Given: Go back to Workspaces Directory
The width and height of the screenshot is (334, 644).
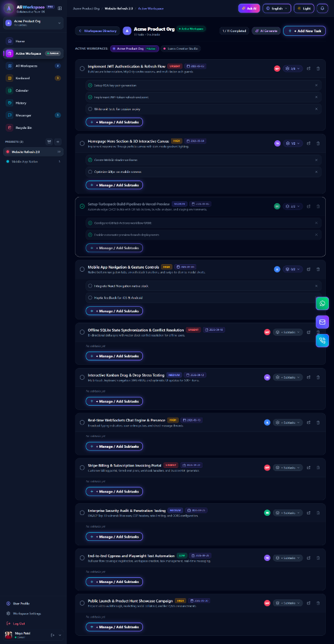Looking at the screenshot, I should (97, 31).
